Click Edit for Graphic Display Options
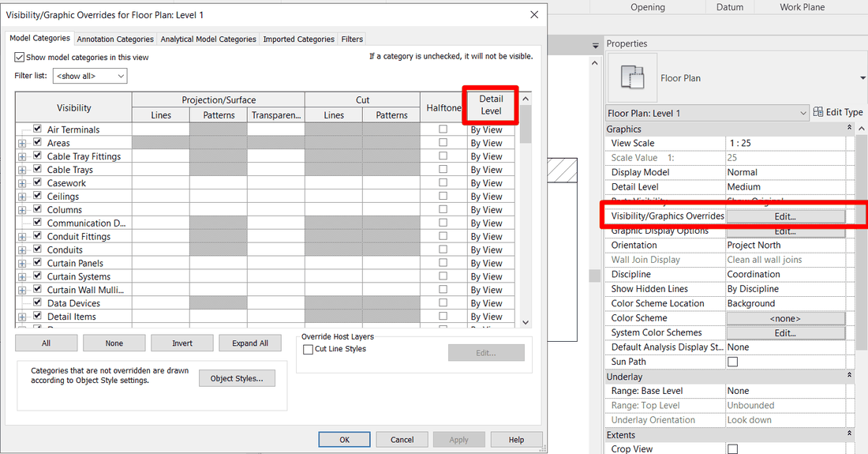The width and height of the screenshot is (868, 454). 785,231
